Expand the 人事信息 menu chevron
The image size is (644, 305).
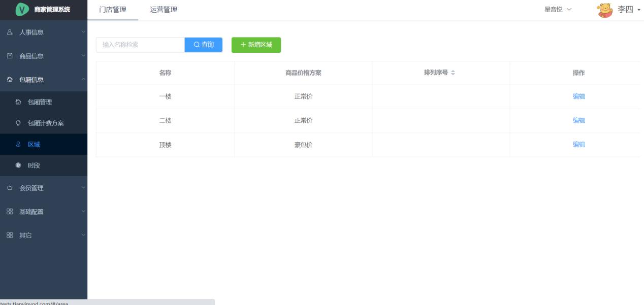click(83, 32)
